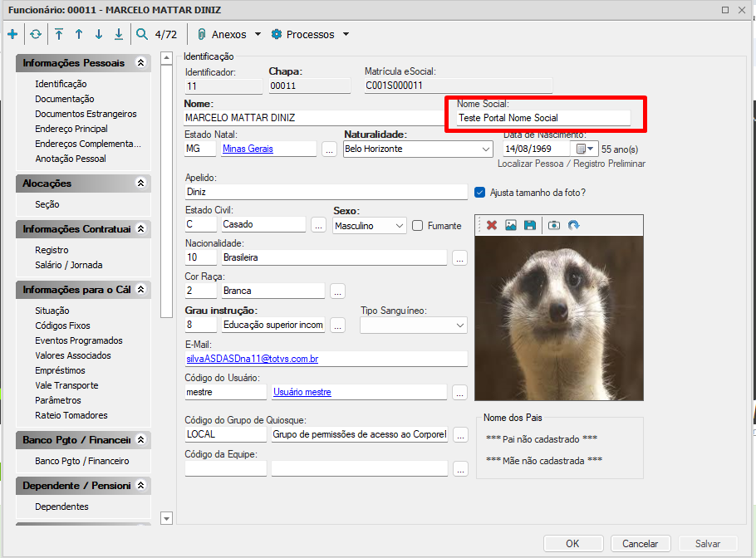Follow the Usuário mestre link
The image size is (756, 558).
302,392
